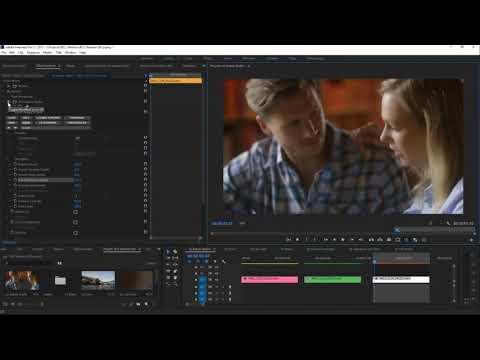
Task: Select the Selection arrow tool
Action: (168, 252)
